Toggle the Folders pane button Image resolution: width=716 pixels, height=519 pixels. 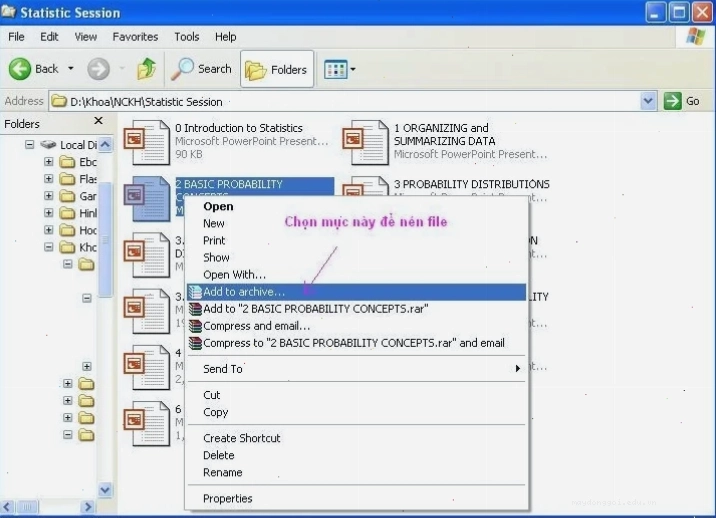[x=277, y=69]
